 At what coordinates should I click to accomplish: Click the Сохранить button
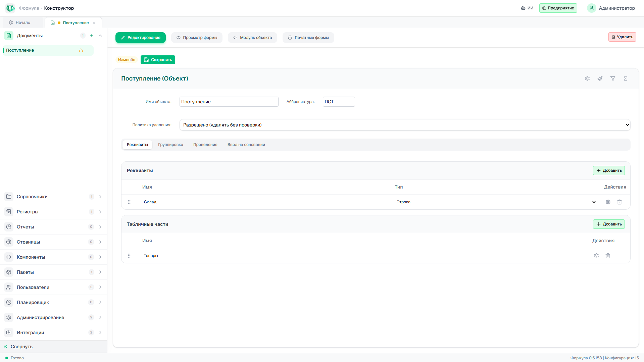click(x=158, y=60)
